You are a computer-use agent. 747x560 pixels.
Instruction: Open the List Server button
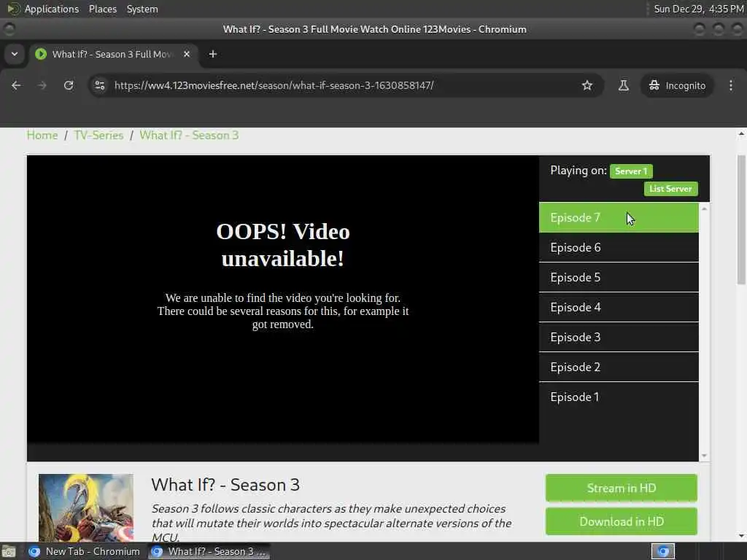coord(671,189)
